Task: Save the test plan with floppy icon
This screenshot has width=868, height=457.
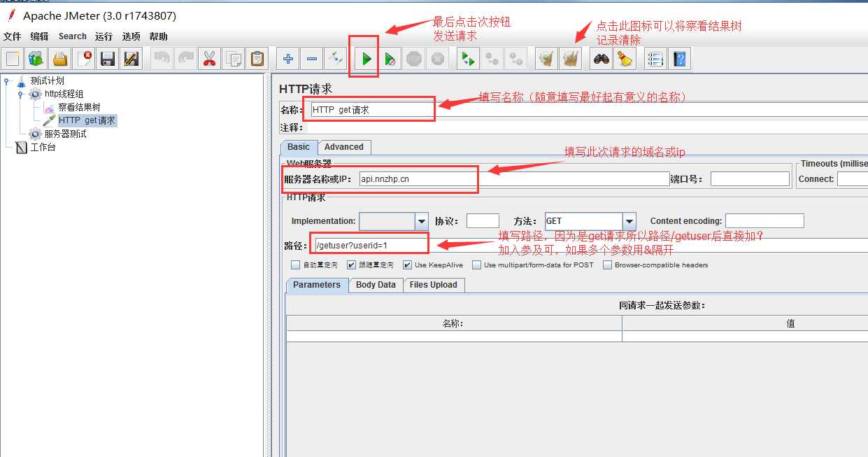Action: (x=108, y=59)
